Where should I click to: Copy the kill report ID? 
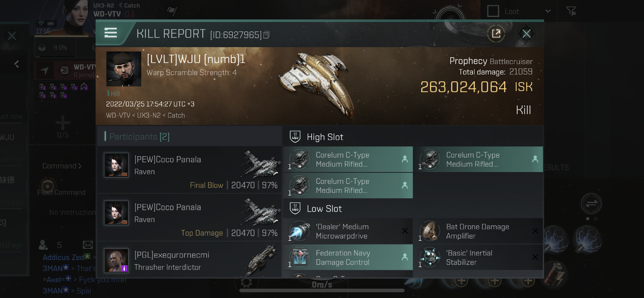pos(267,35)
